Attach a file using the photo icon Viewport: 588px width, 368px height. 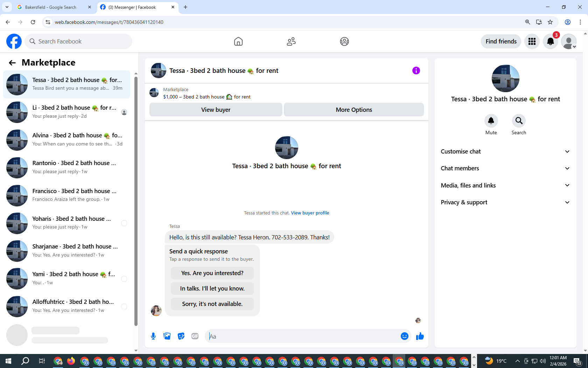click(167, 336)
